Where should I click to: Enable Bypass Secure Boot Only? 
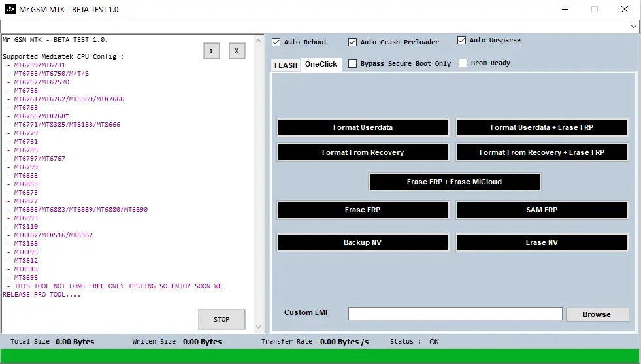(352, 63)
